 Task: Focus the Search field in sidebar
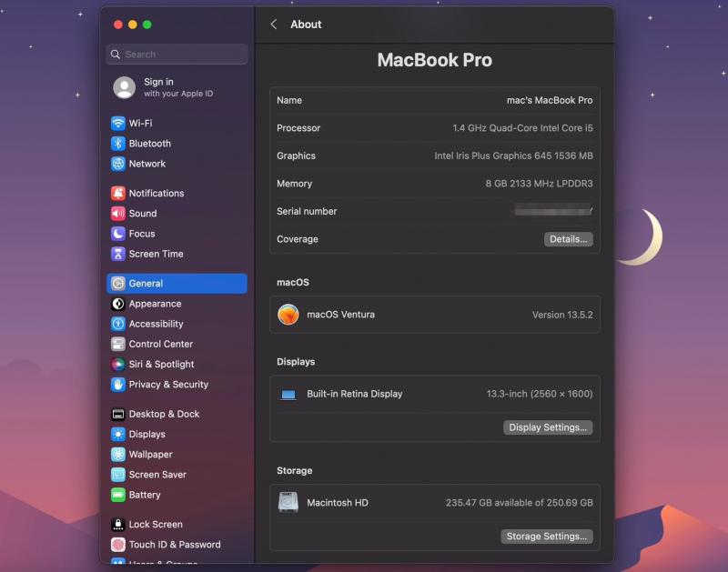177,55
